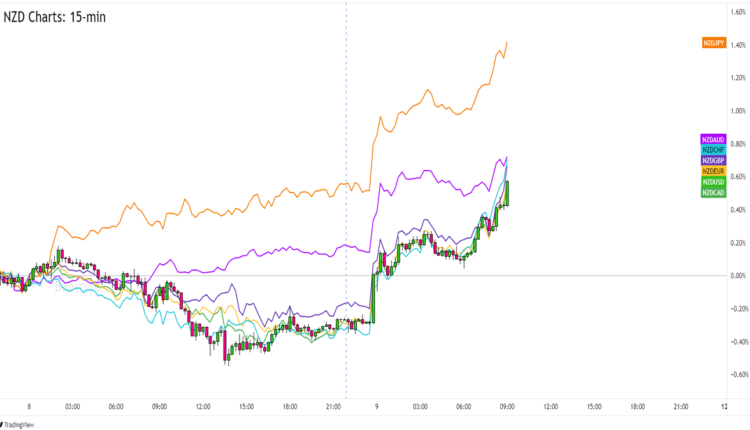Screen dimensions: 750x430
Task: Click the end of the orange NZDJPY line
Action: pos(508,42)
